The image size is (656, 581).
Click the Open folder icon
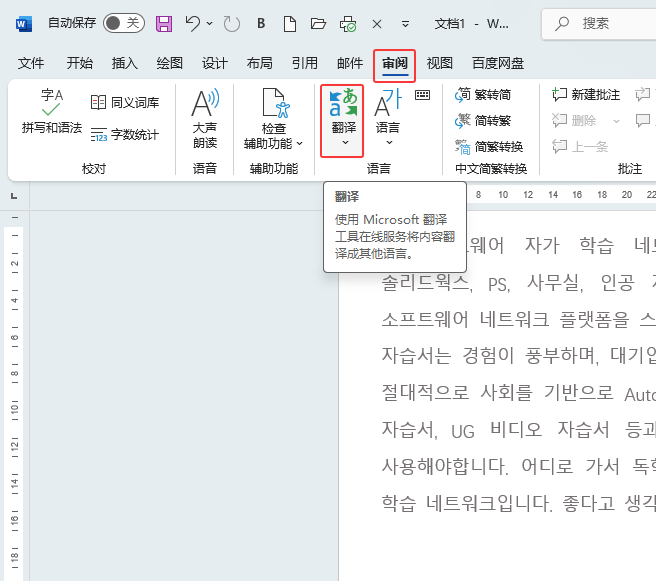(x=318, y=23)
